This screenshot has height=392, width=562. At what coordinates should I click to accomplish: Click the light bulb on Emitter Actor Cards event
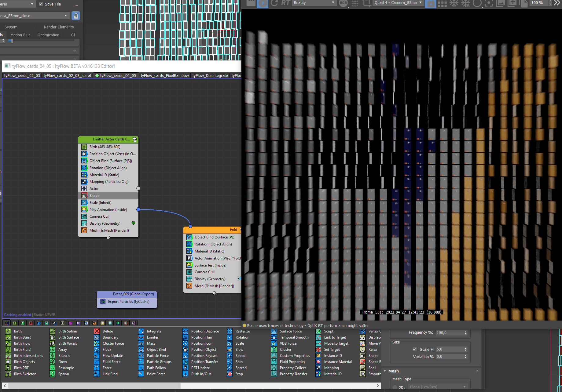(x=135, y=140)
